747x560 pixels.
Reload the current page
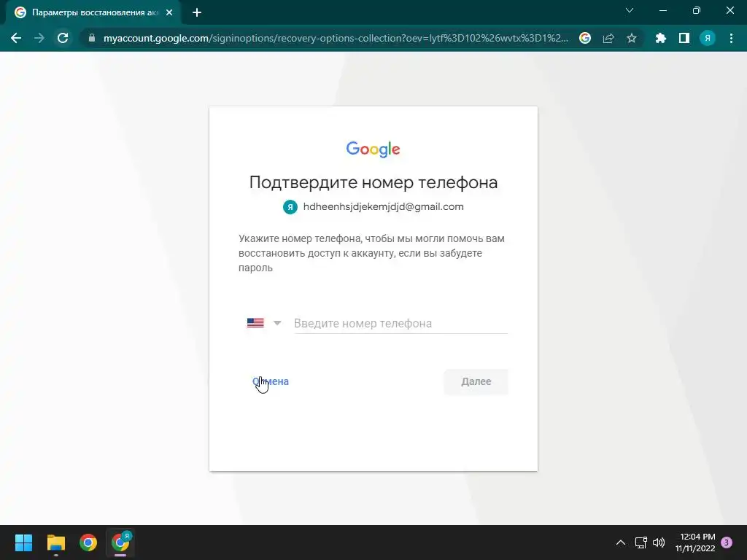[x=63, y=38]
